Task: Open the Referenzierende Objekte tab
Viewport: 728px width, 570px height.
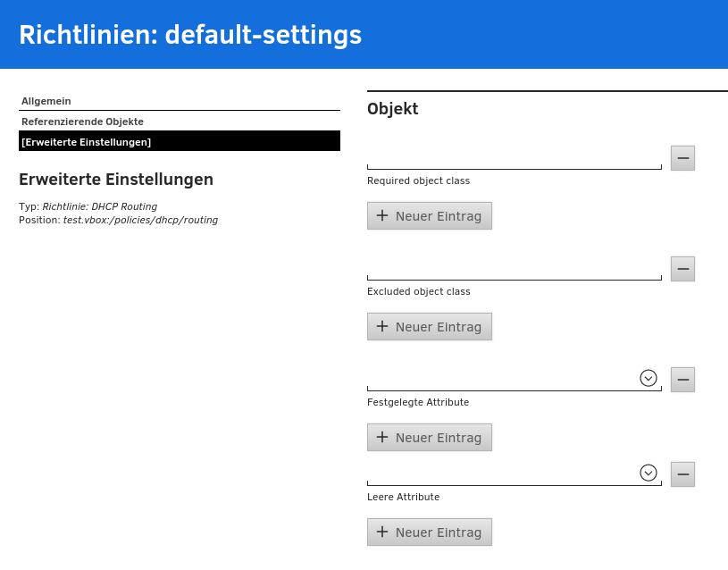Action: tap(82, 122)
